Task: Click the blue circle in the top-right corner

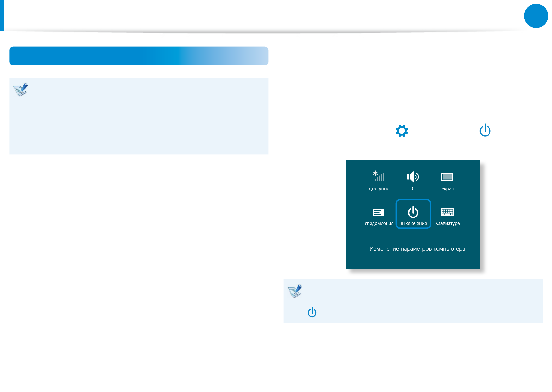Action: coord(536,16)
